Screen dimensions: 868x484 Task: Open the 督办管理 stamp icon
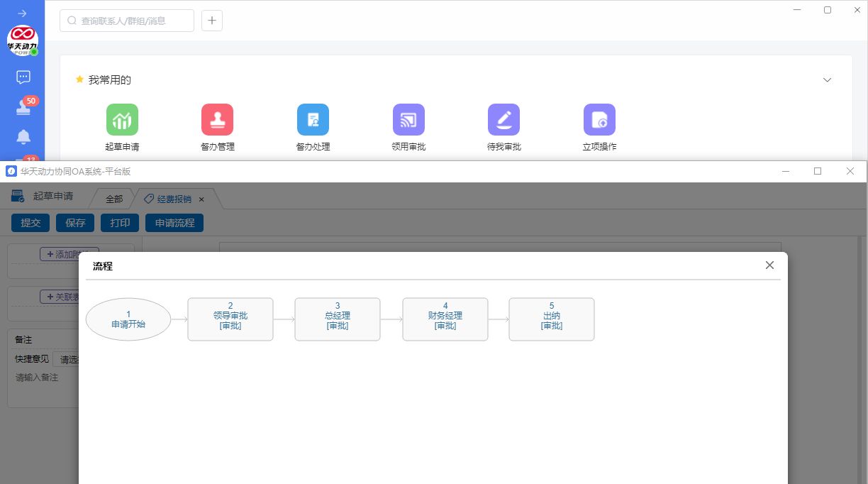217,120
